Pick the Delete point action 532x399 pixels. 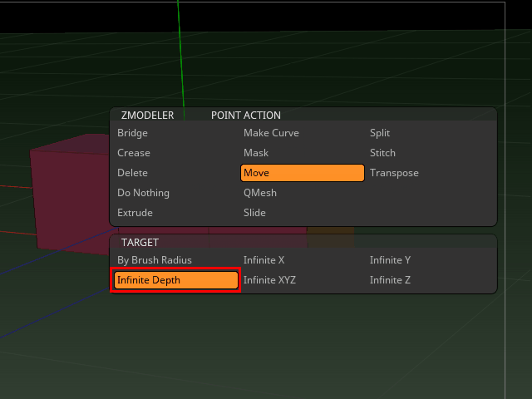132,173
